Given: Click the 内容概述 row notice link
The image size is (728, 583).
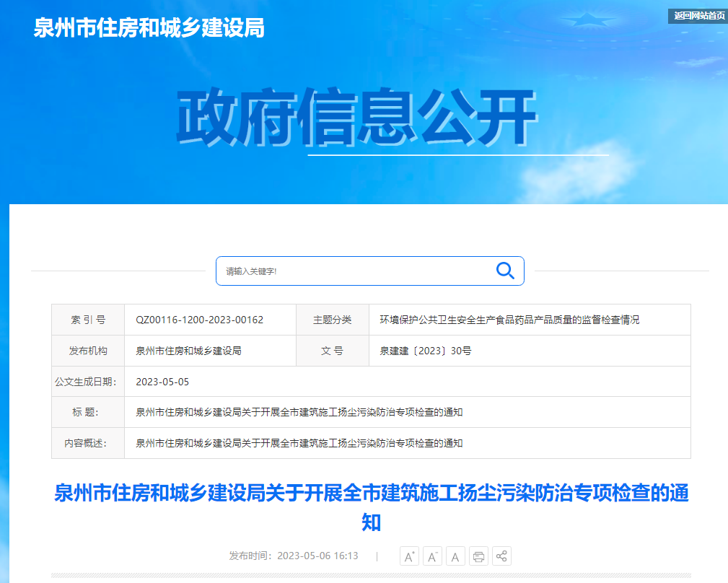Looking at the screenshot, I should coord(299,442).
